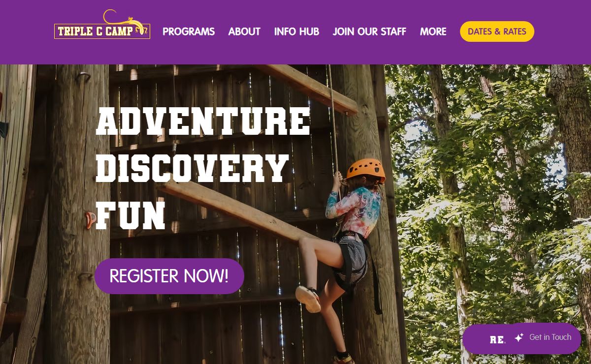
Task: Expand the More navigation dropdown
Action: (x=433, y=31)
